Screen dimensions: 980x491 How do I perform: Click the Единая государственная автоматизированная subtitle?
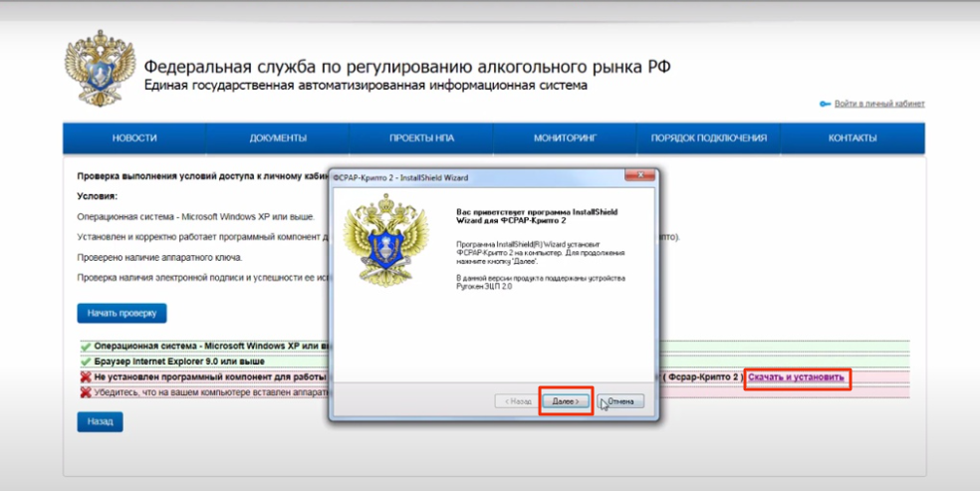[x=366, y=86]
